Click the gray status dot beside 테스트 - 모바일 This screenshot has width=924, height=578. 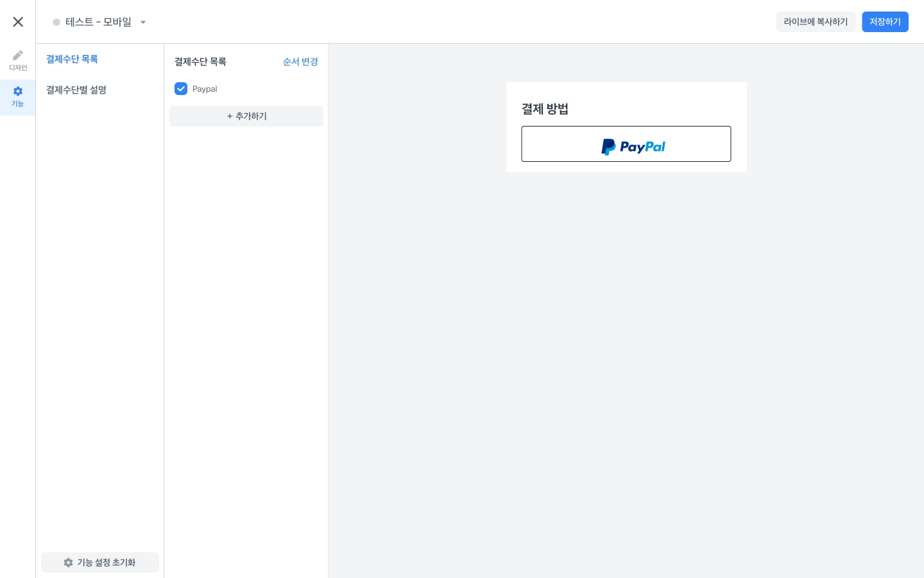click(56, 22)
